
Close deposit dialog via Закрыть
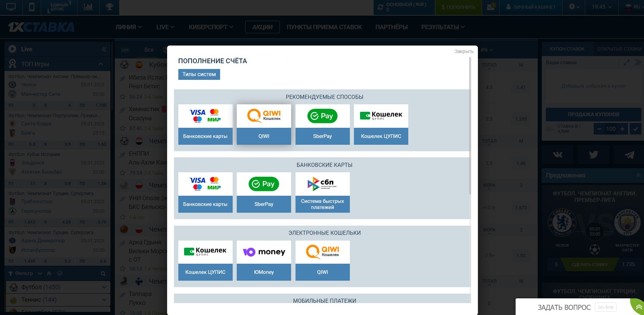click(x=464, y=51)
